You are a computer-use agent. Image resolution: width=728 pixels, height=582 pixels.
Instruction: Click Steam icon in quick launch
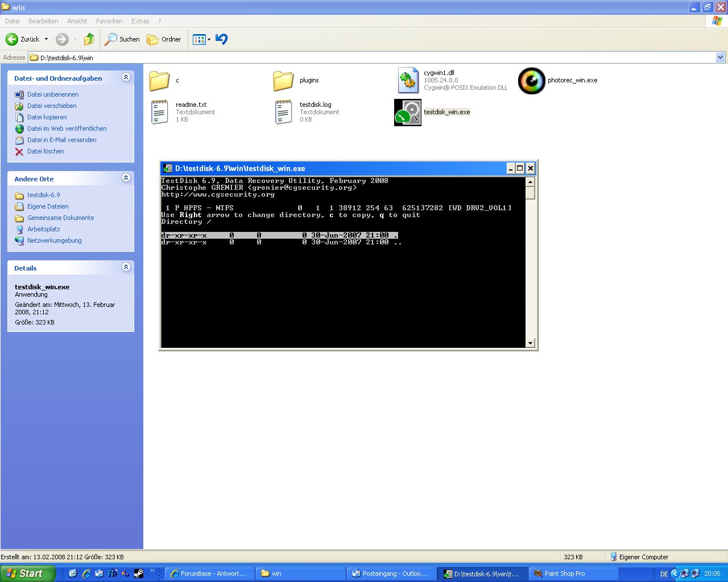[139, 573]
